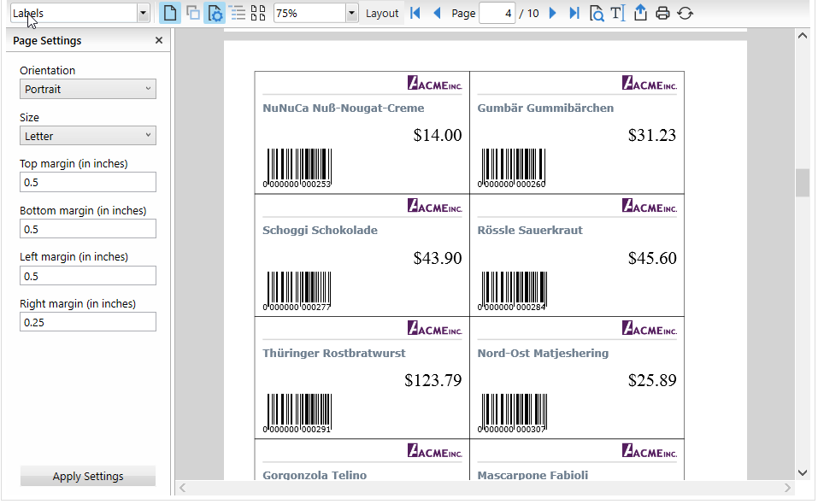This screenshot has width=818, height=504.
Task: Click the Mascarpone Fabioli label title
Action: [533, 475]
